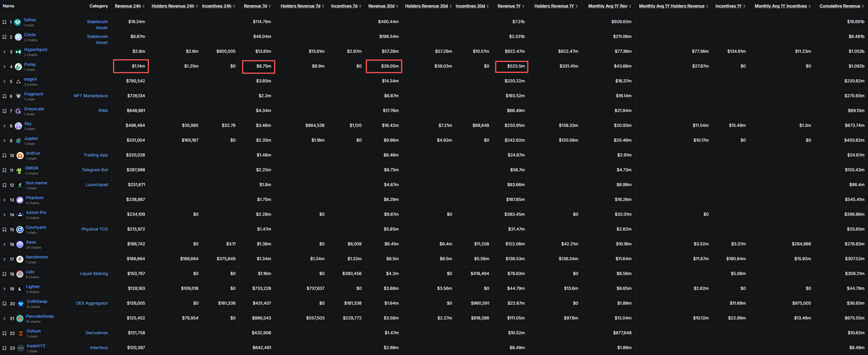Open the NFT Marketplace category link

pyautogui.click(x=90, y=96)
